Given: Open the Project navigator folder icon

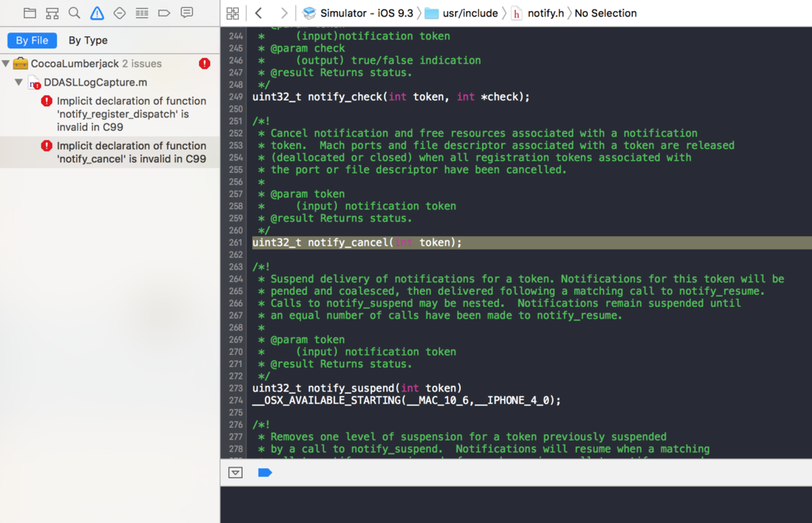Looking at the screenshot, I should click(30, 13).
